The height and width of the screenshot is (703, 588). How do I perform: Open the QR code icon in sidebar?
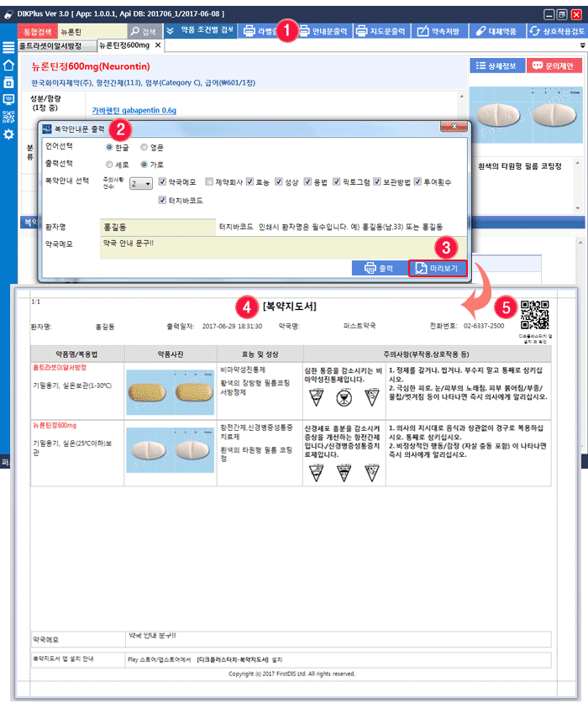coord(8,117)
